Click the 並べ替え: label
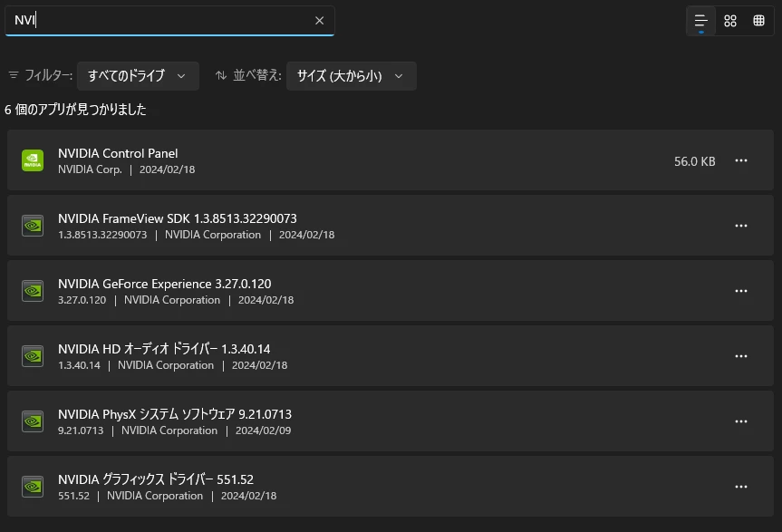The width and height of the screenshot is (782, 532). [x=256, y=75]
